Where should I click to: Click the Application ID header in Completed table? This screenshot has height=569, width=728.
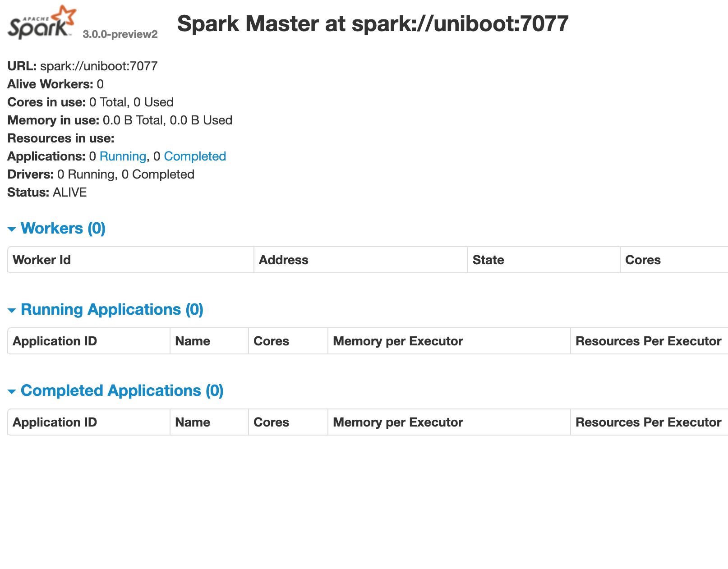(x=55, y=422)
